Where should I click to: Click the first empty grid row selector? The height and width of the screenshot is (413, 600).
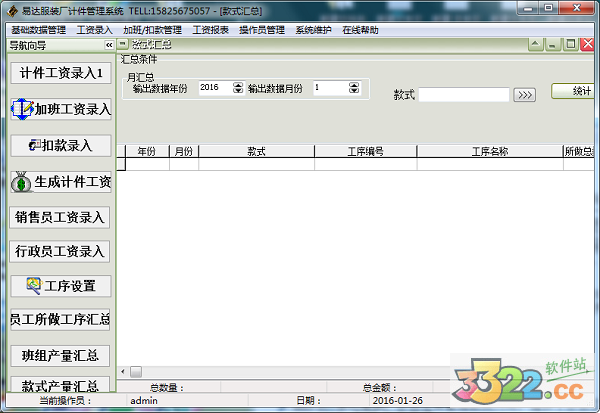[x=121, y=164]
